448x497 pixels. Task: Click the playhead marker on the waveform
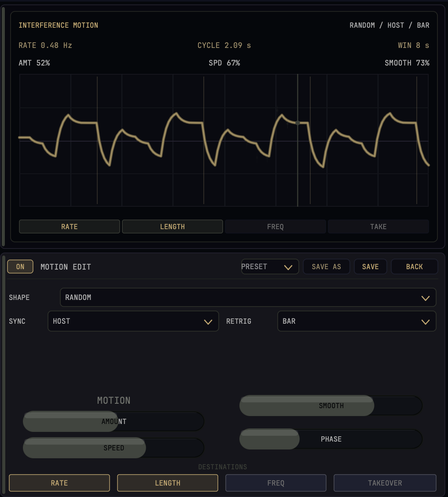(x=297, y=123)
